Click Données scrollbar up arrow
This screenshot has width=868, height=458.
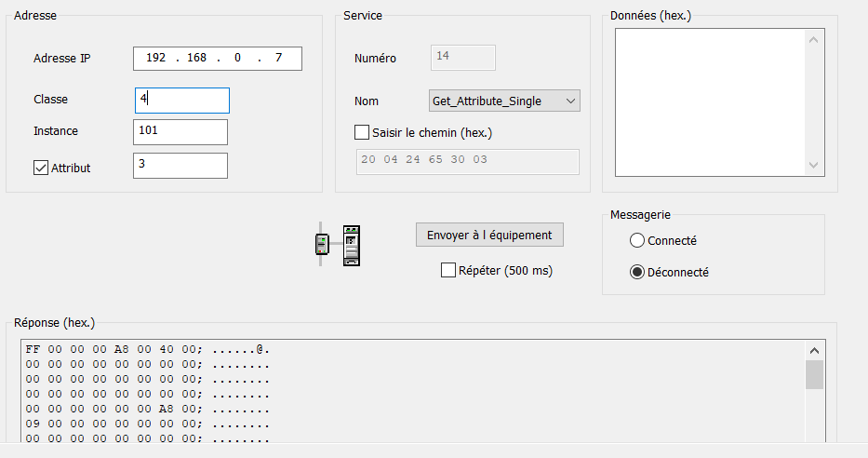coord(814,40)
